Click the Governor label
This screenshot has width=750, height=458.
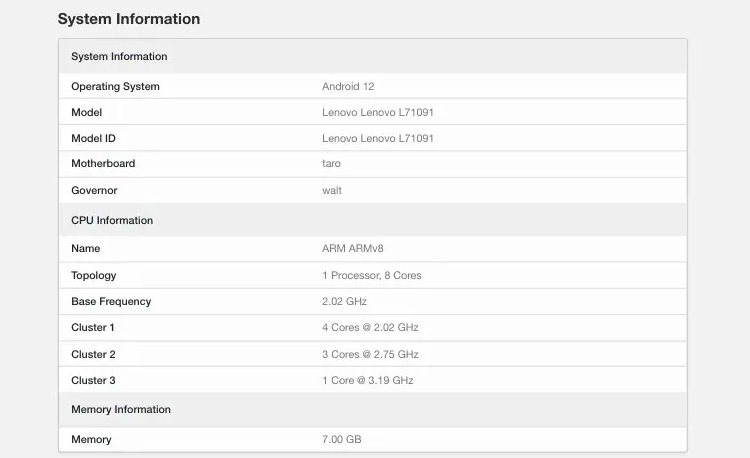pos(94,191)
